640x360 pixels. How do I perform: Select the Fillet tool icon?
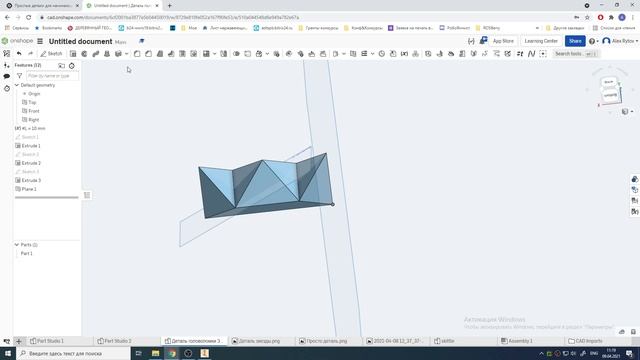(137, 53)
